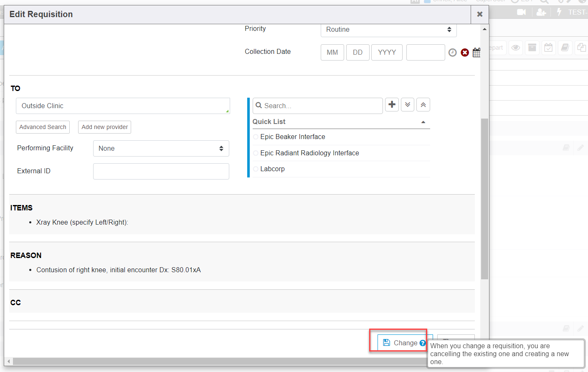Choose Epic Radiant Radiology Interface radio option
Image resolution: width=588 pixels, height=372 pixels.
[x=256, y=153]
